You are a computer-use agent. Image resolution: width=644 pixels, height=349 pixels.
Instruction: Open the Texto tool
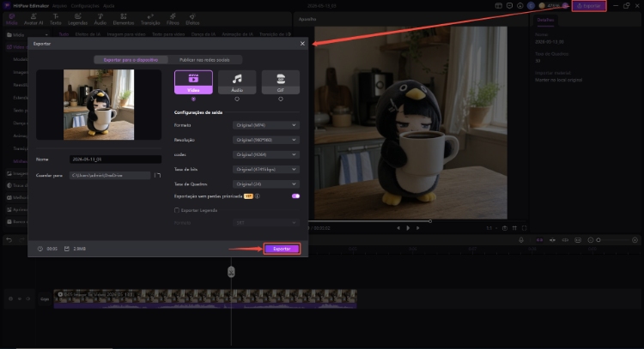[56, 19]
